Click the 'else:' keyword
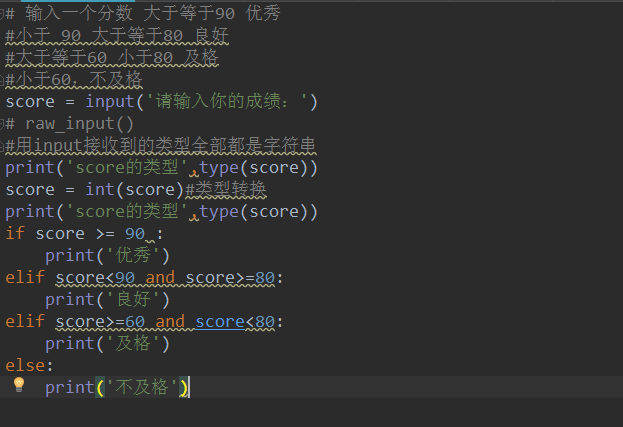This screenshot has height=427, width=623. [x=29, y=365]
